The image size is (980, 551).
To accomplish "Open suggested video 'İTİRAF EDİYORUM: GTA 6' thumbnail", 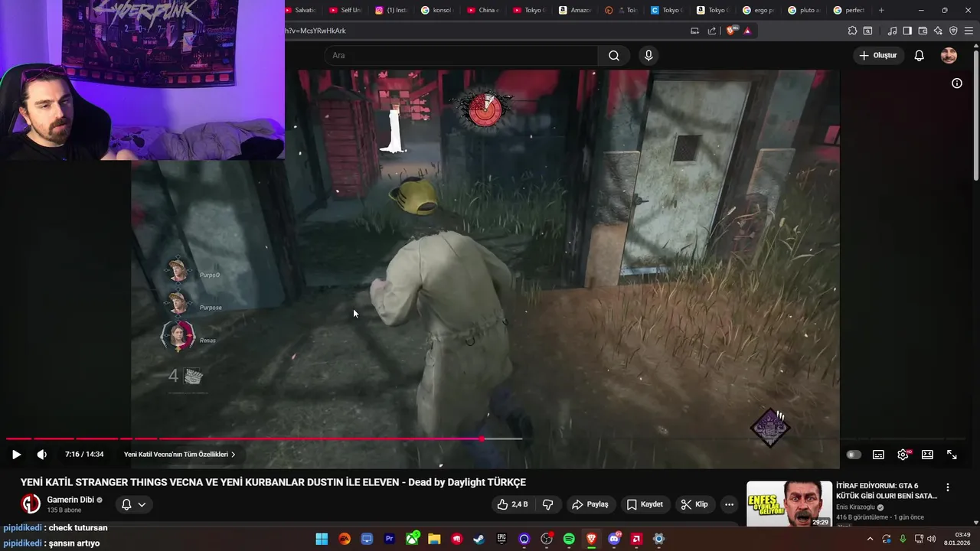I will [789, 504].
